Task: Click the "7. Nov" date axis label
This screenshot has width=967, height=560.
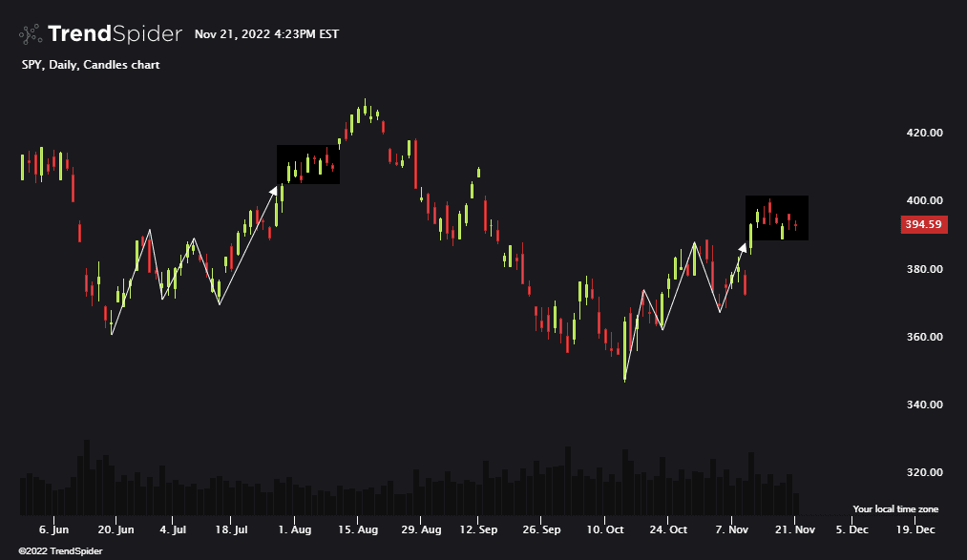Action: [732, 529]
